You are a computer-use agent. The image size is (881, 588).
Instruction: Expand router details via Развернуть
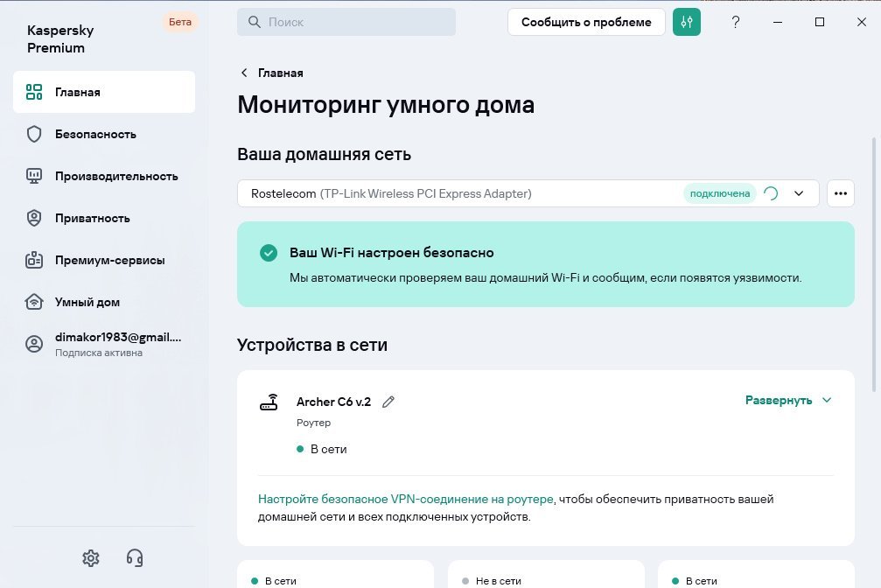(x=778, y=400)
